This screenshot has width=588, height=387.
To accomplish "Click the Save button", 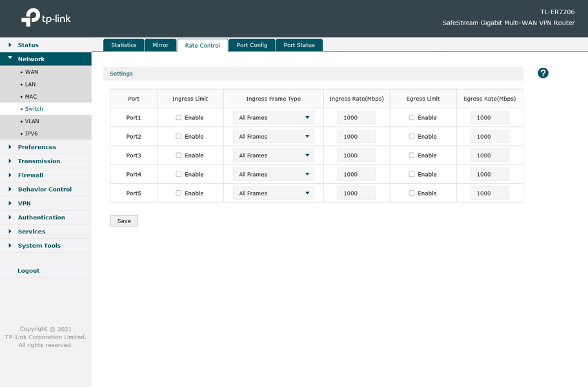I will tap(124, 221).
